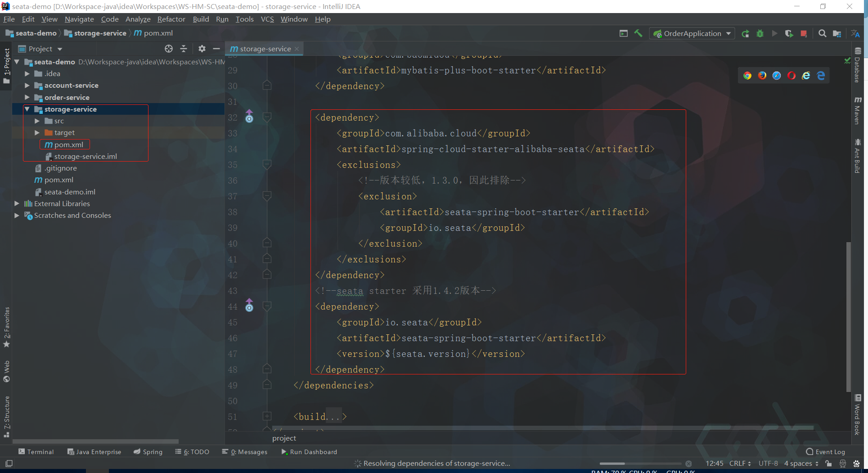Close the storage-service editor tab
Viewport: 868px width, 473px height.
click(297, 49)
